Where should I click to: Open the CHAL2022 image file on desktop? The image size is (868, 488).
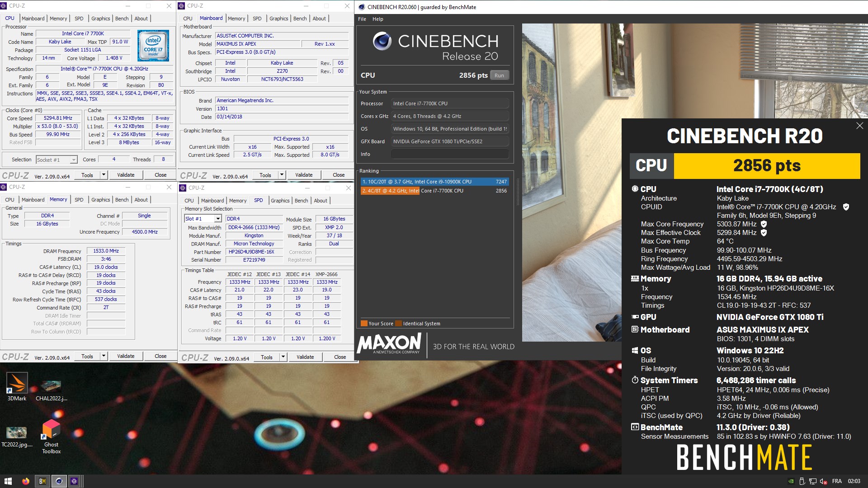(51, 389)
